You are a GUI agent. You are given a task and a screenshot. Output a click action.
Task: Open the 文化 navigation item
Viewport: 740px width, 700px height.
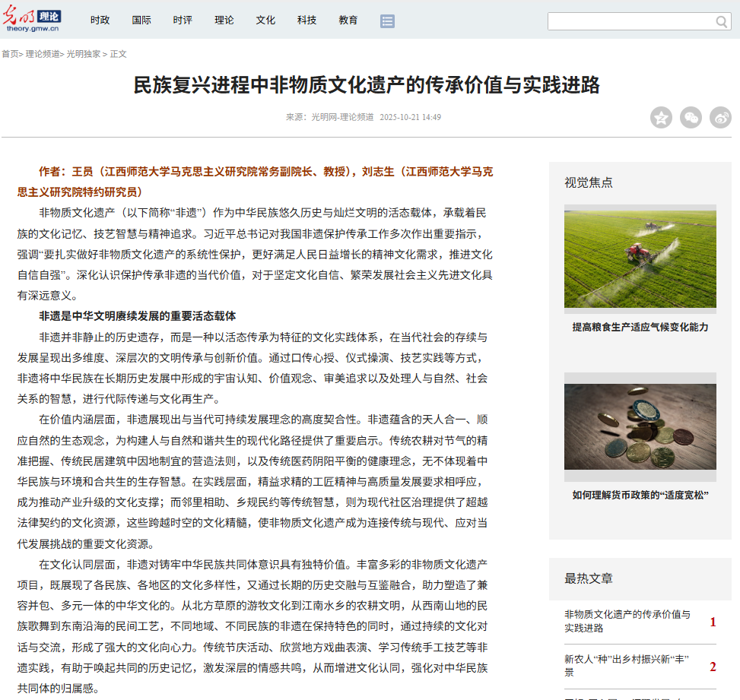265,21
